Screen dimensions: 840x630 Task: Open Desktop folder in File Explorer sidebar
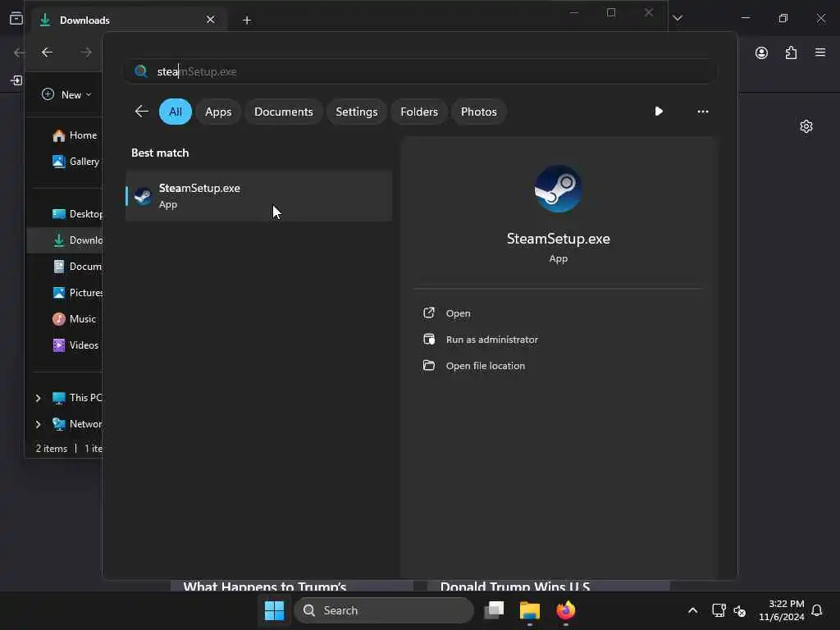77,214
